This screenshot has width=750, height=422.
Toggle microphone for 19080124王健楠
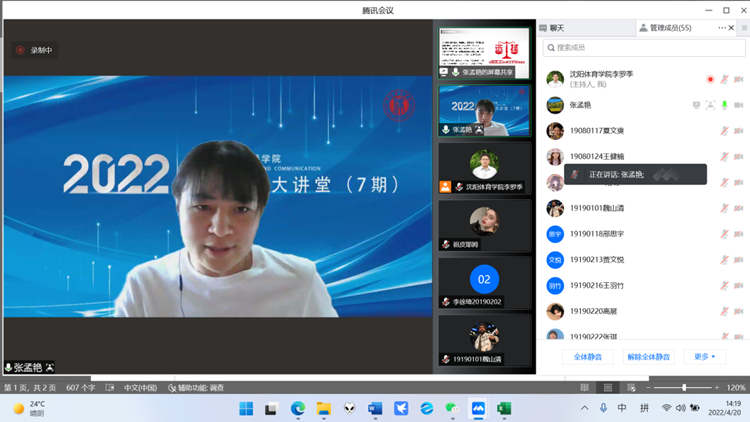pyautogui.click(x=725, y=156)
